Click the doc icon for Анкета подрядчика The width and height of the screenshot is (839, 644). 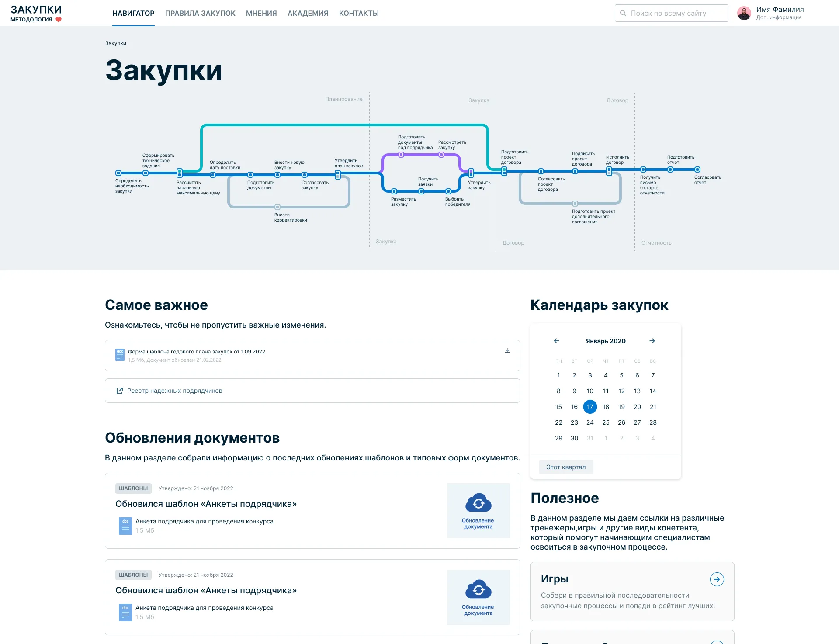[125, 526]
